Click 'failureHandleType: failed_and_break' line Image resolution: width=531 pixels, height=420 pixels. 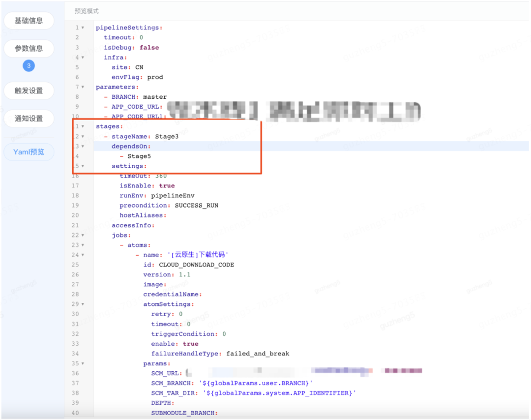220,354
